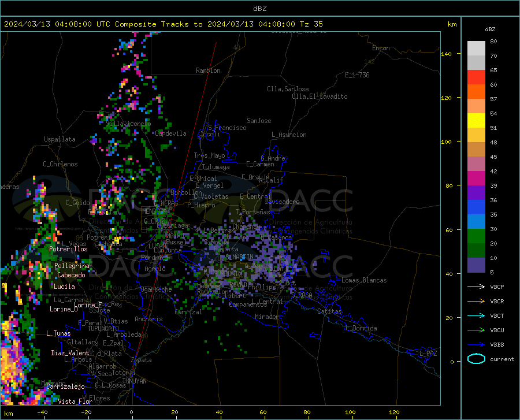This screenshot has width=520, height=420.
Task: Click the Uspallata place label
Action: [60, 139]
